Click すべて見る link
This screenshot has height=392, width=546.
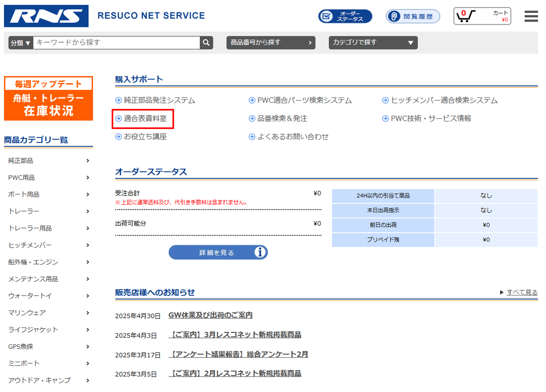point(522,292)
